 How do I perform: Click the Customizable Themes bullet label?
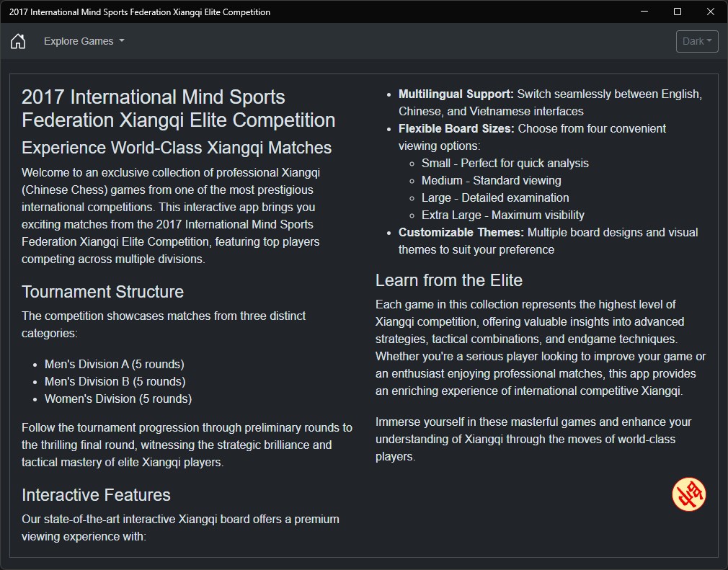pyautogui.click(x=461, y=232)
